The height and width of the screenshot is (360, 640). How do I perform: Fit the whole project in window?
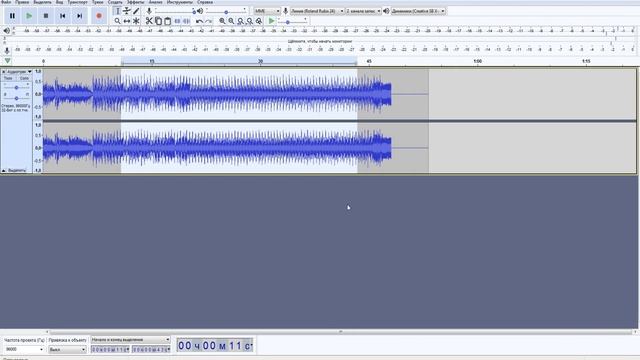[249, 21]
